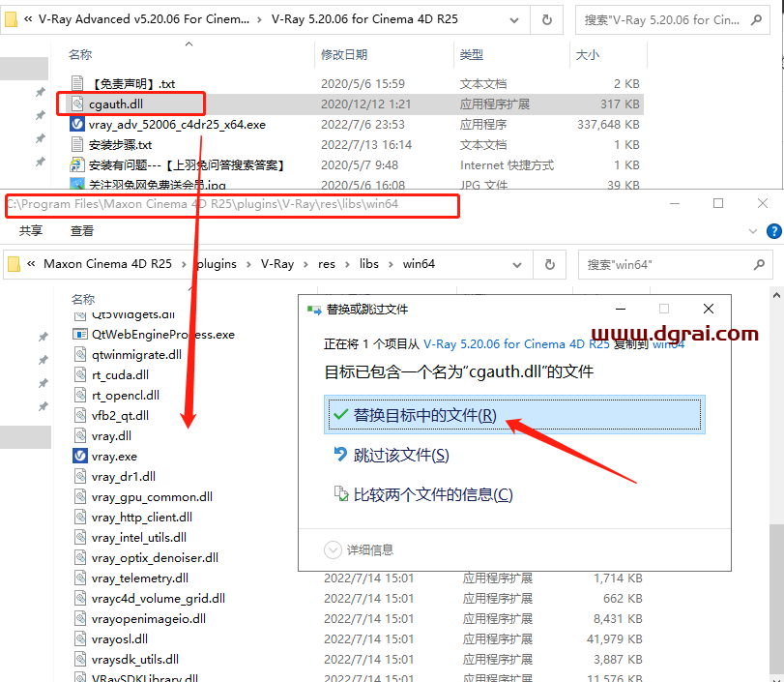Open the 共享 ribbon tab
Screen dimensions: 784x682
[31, 231]
